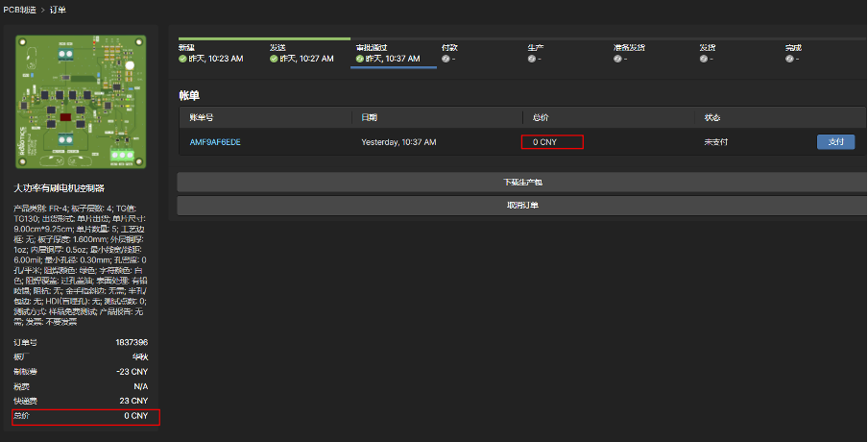This screenshot has height=442, width=868.
Task: Click grey status icon under 生产
Action: point(531,59)
